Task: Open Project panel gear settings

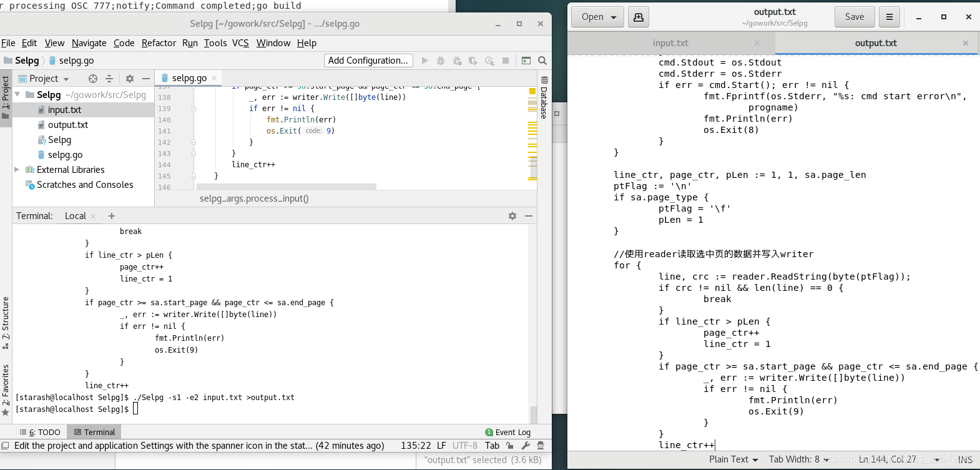Action: [x=130, y=79]
